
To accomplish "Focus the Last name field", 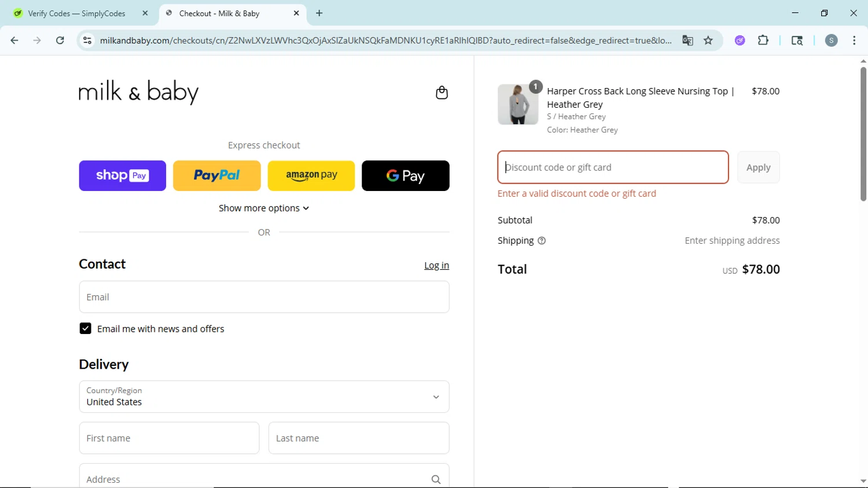I will 359,438.
